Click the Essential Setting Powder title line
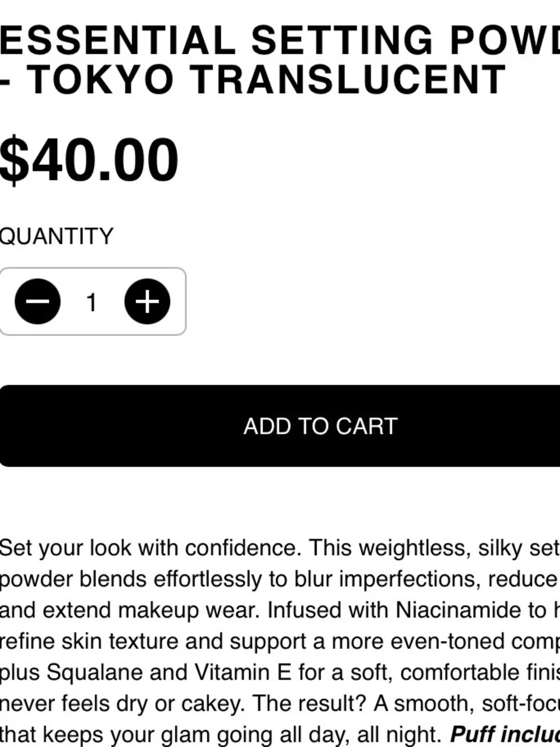Image resolution: width=560 pixels, height=747 pixels. (x=280, y=40)
